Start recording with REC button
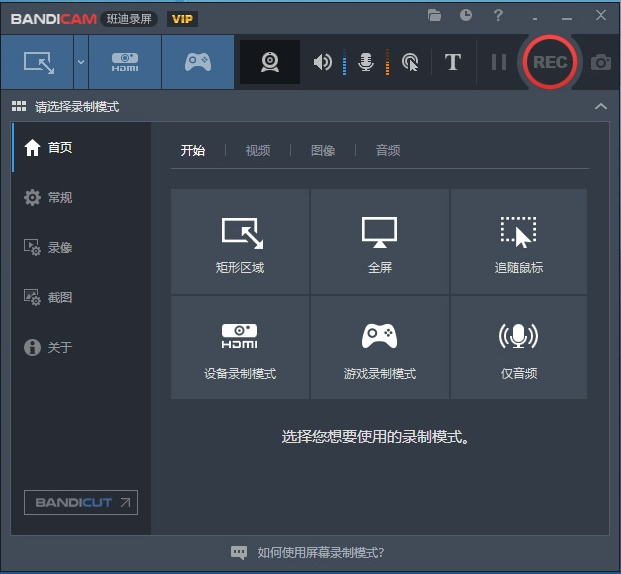Screen dimensions: 621x574 point(550,62)
